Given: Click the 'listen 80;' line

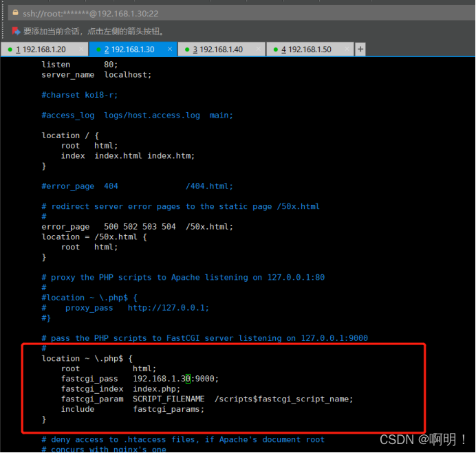Looking at the screenshot, I should (80, 65).
